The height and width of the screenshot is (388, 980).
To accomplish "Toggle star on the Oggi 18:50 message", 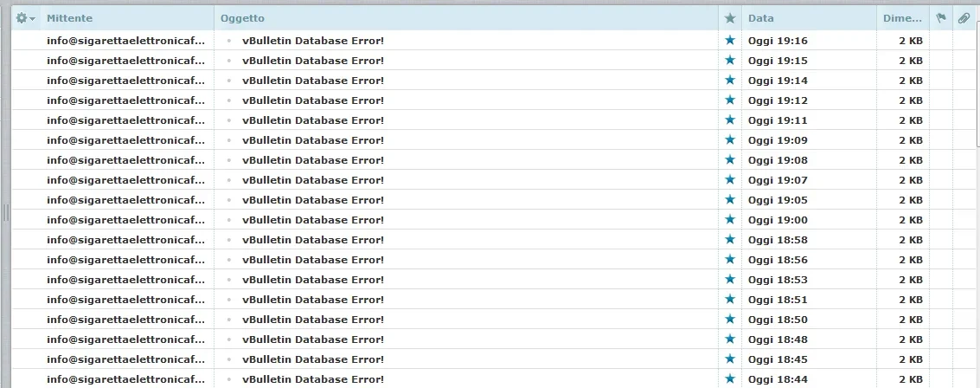I will (x=730, y=320).
